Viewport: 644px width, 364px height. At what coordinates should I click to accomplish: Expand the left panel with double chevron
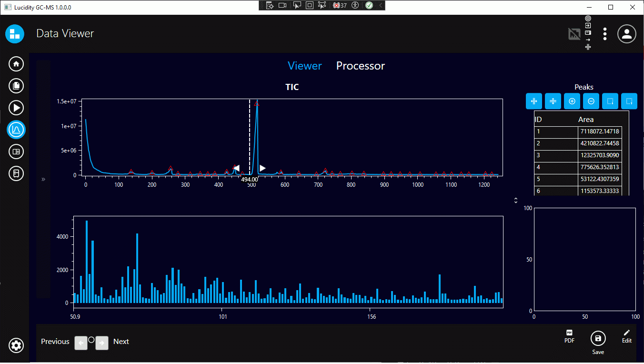click(43, 179)
